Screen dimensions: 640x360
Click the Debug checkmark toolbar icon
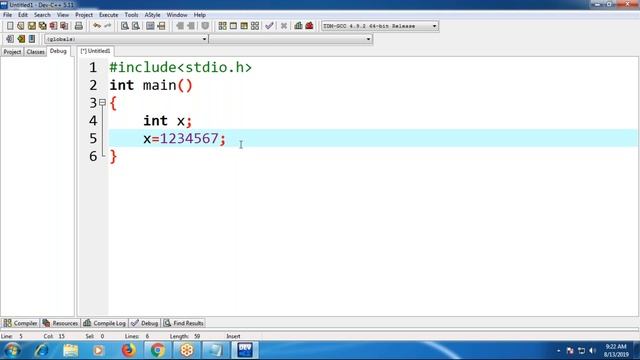coord(269,26)
